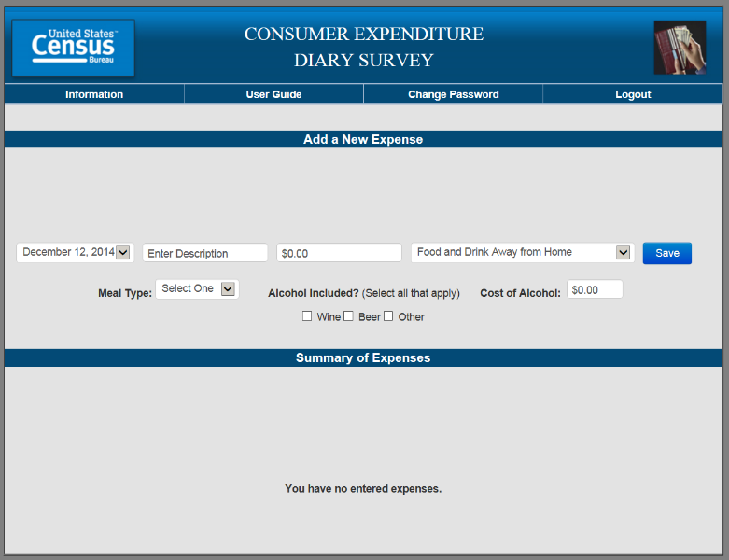Check the Wine checkbox
This screenshot has height=560, width=729.
click(x=307, y=316)
